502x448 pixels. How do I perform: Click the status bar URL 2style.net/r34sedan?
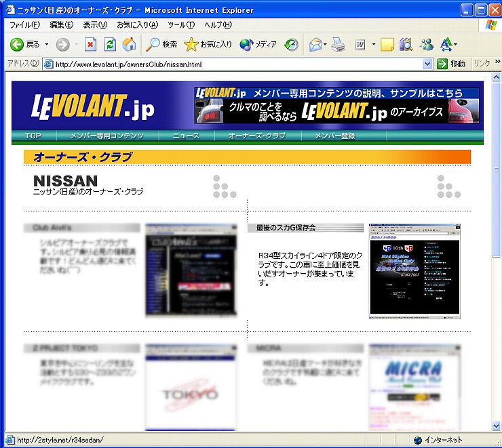pyautogui.click(x=60, y=441)
